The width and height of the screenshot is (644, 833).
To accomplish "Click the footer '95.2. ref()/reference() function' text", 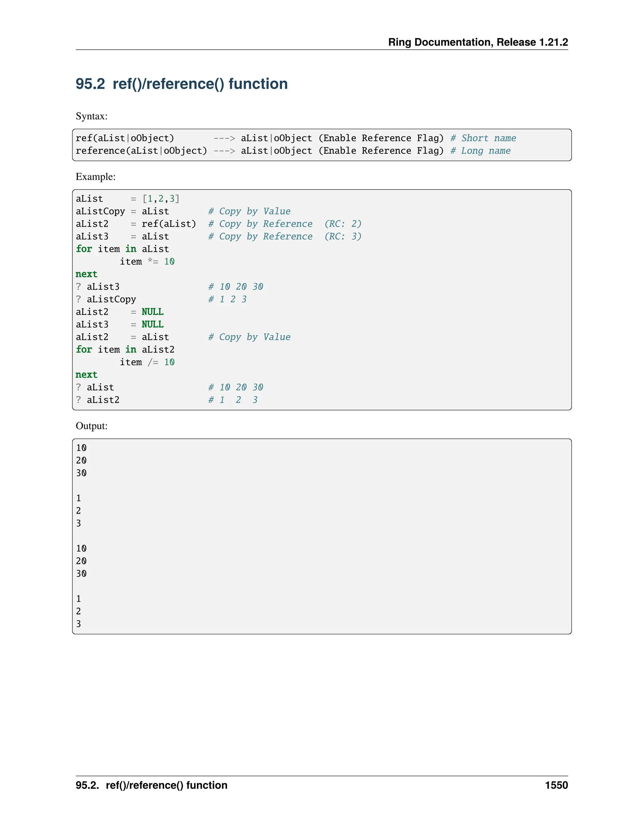I will pyautogui.click(x=152, y=785).
